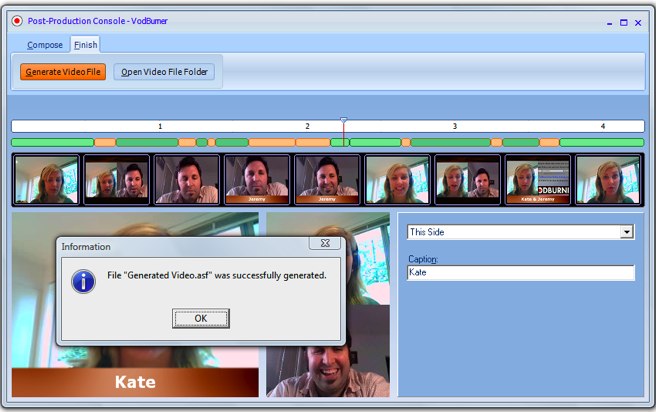Click the first green segment in the timeline bar
The height and width of the screenshot is (412, 656).
[x=53, y=143]
